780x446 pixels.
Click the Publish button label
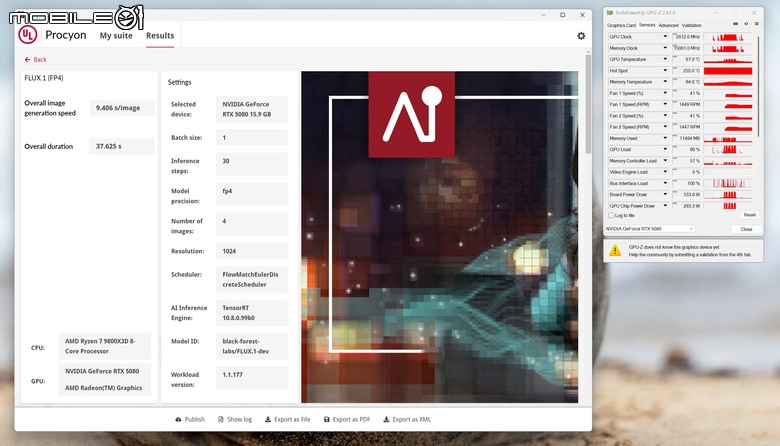[195, 420]
